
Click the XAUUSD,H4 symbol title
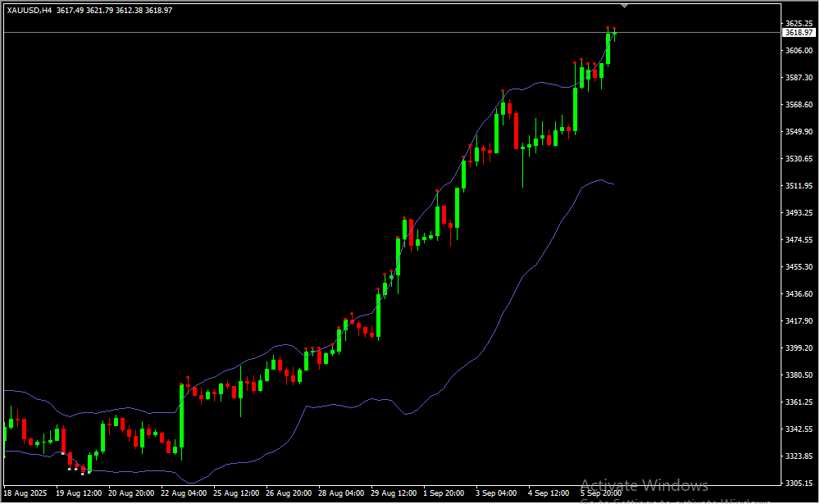[30, 10]
